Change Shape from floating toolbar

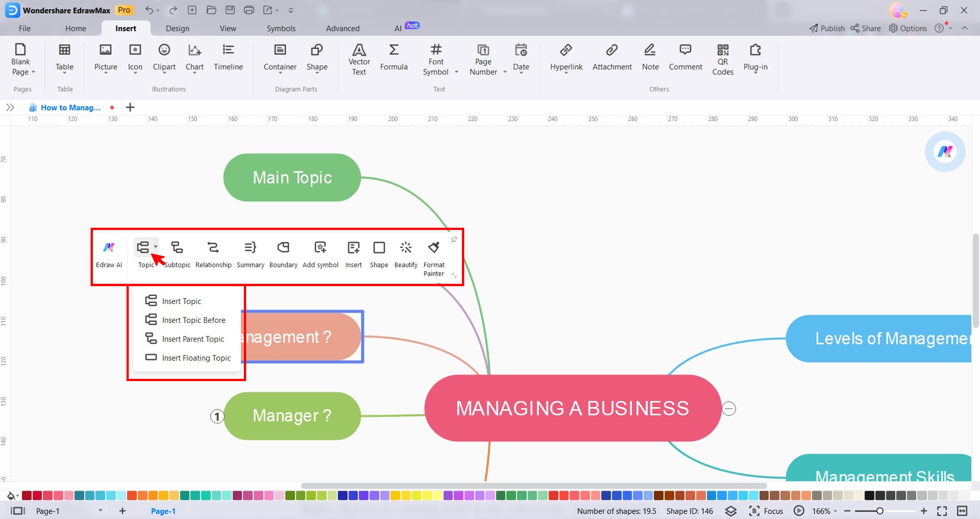[379, 255]
